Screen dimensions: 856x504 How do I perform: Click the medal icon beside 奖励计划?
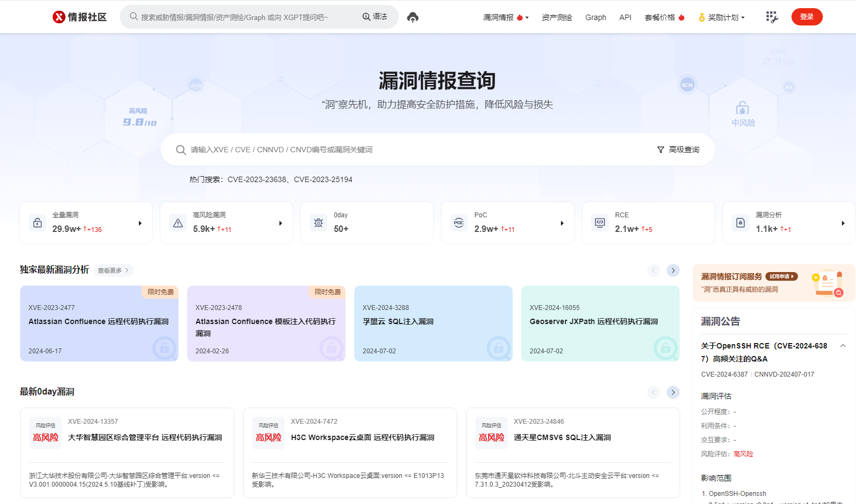point(701,17)
